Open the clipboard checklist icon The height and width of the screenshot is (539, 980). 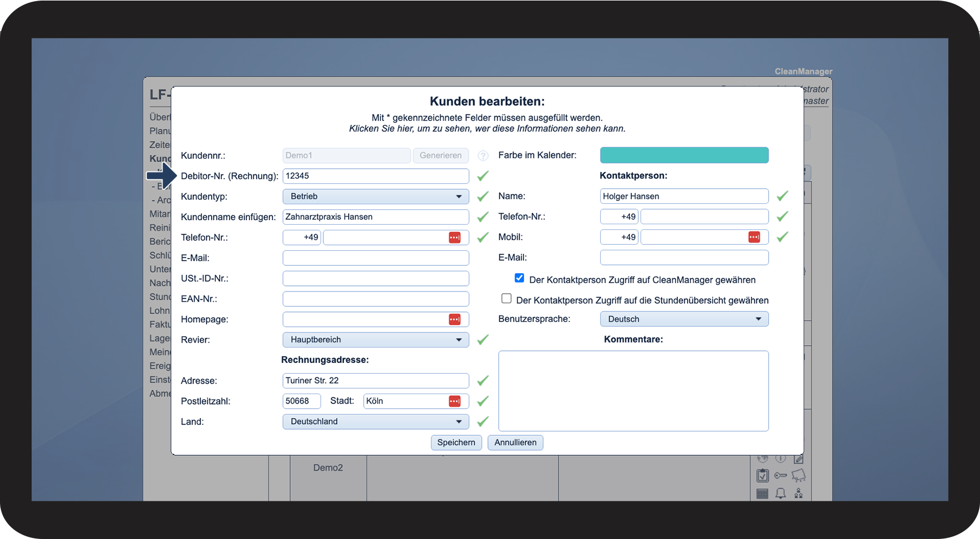tap(763, 476)
